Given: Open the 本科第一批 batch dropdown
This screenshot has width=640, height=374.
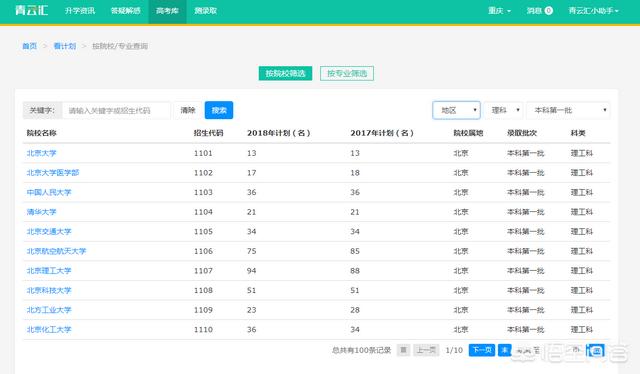Looking at the screenshot, I should (x=569, y=110).
